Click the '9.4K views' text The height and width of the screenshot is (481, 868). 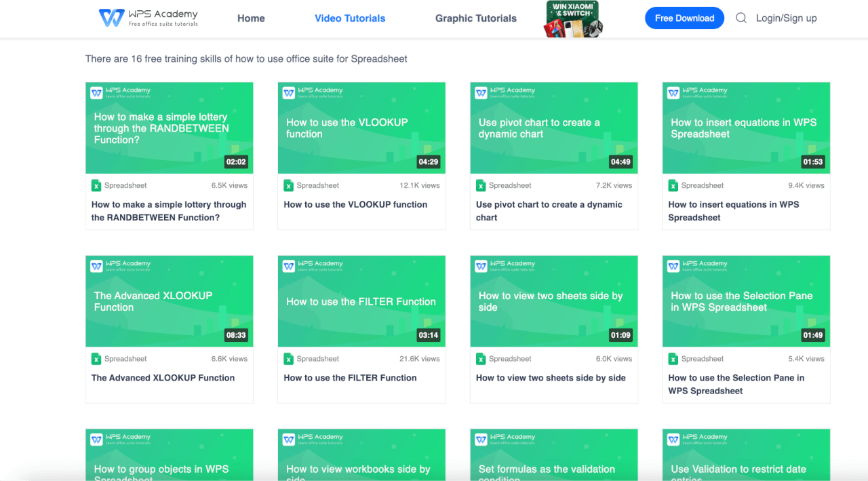tap(806, 185)
